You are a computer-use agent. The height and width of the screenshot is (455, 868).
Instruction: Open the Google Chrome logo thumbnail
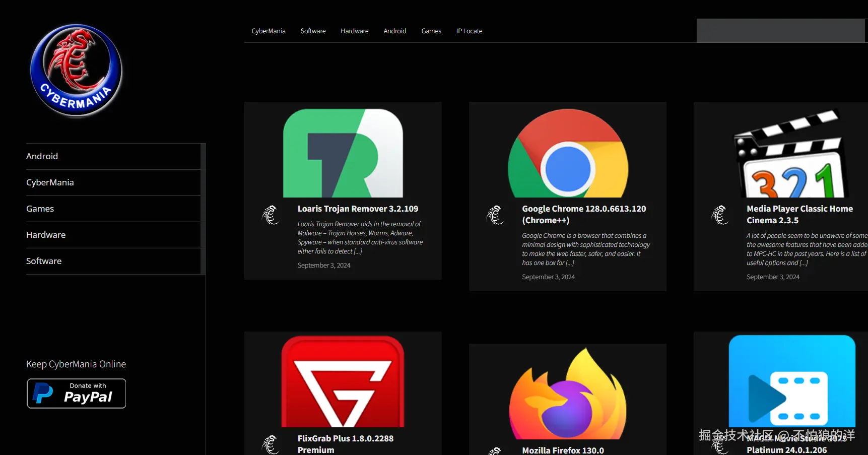568,153
